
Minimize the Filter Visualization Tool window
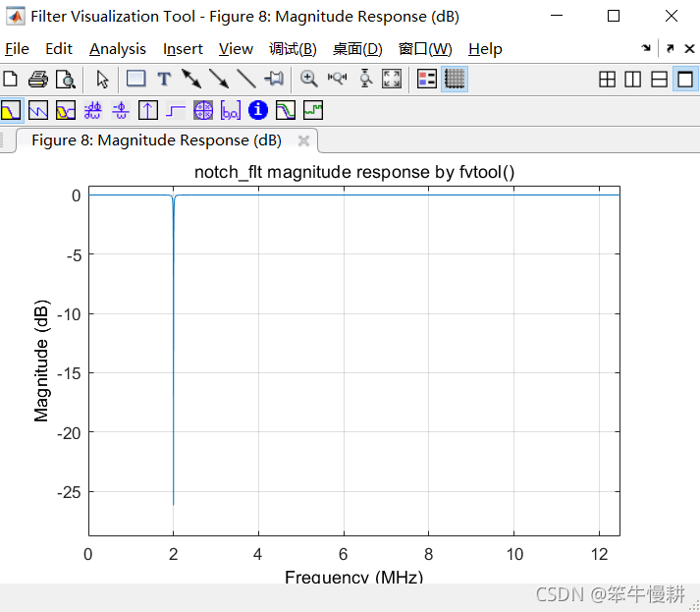click(x=557, y=16)
